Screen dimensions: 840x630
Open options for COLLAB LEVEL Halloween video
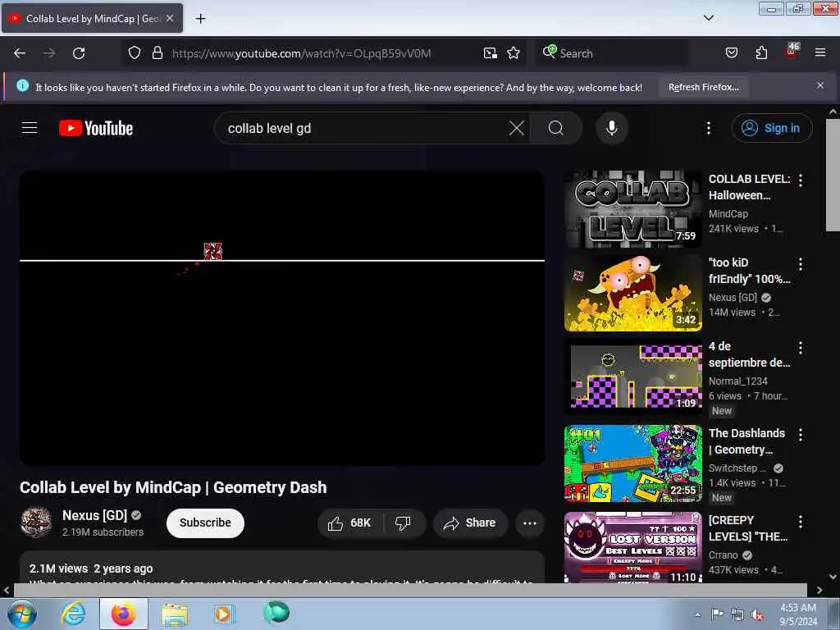coord(801,180)
